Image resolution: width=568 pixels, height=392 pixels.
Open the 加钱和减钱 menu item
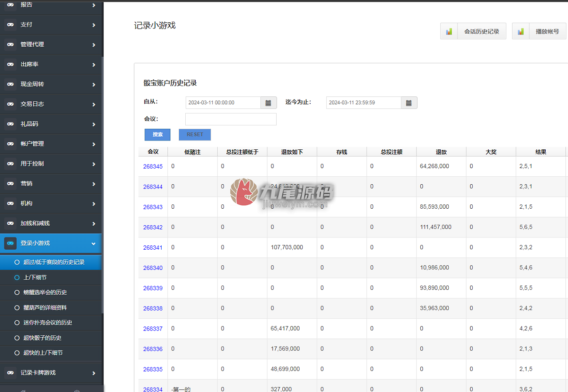coord(51,224)
